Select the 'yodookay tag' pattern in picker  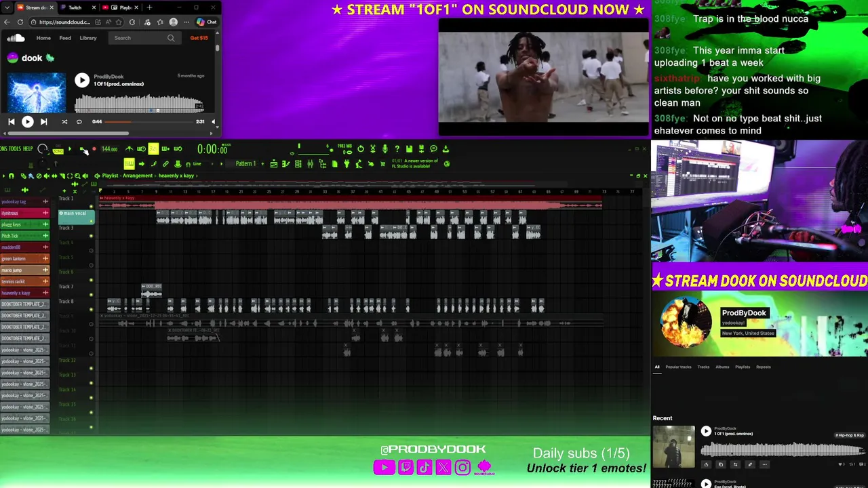pos(24,201)
